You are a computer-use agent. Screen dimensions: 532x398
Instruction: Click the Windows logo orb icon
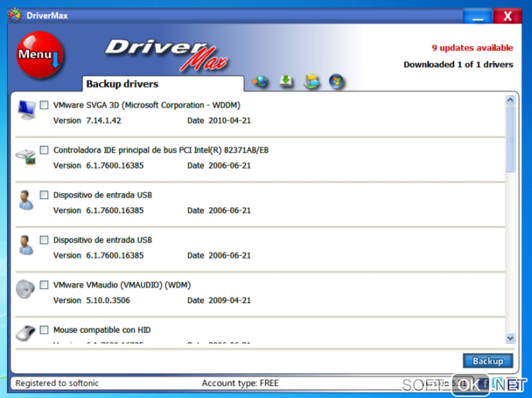click(336, 81)
